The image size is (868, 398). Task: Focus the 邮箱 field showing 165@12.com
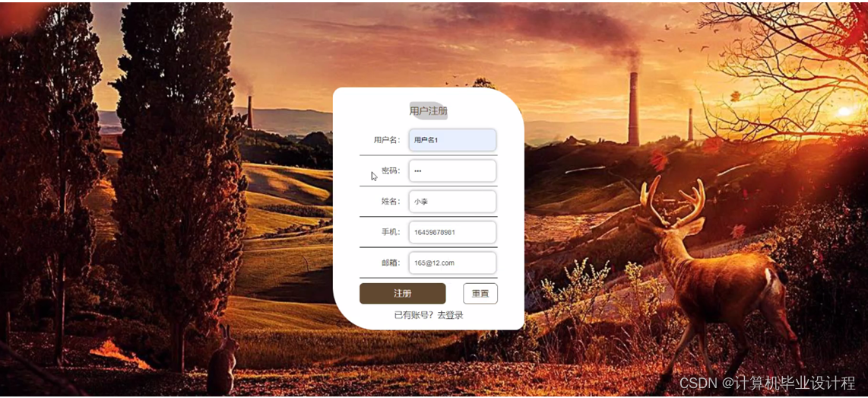pyautogui.click(x=452, y=263)
